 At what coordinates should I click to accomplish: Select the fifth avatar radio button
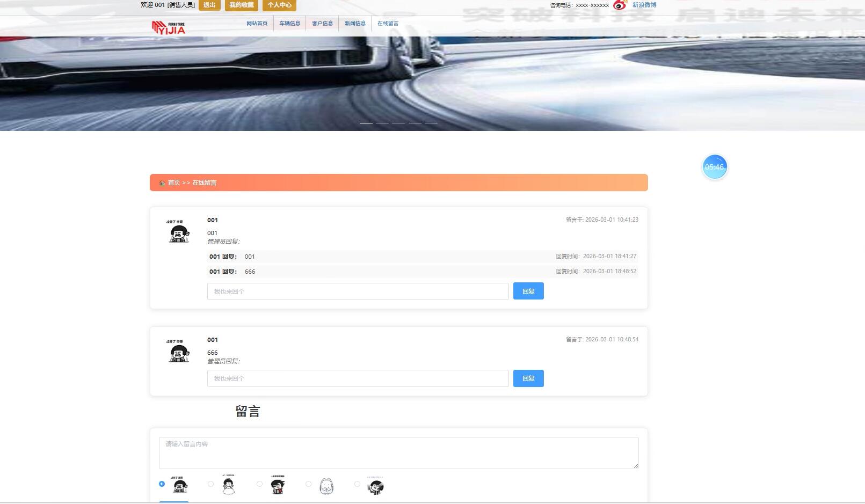pyautogui.click(x=357, y=484)
